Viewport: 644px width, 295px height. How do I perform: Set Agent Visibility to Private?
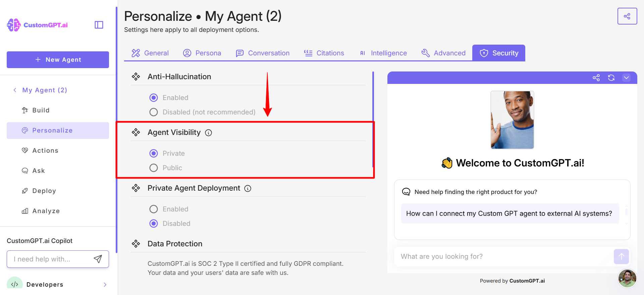[154, 153]
